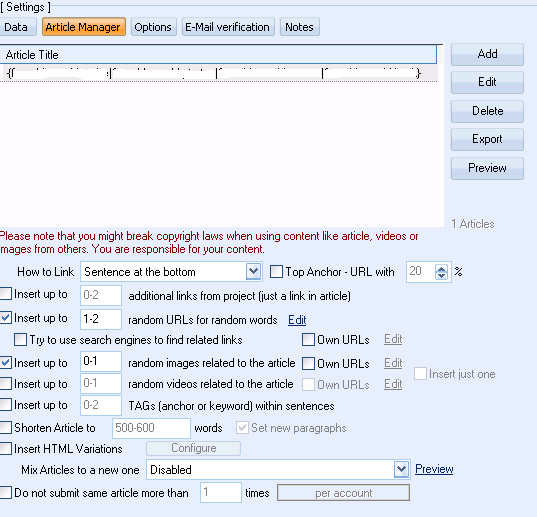Click the per account button

pyautogui.click(x=343, y=493)
